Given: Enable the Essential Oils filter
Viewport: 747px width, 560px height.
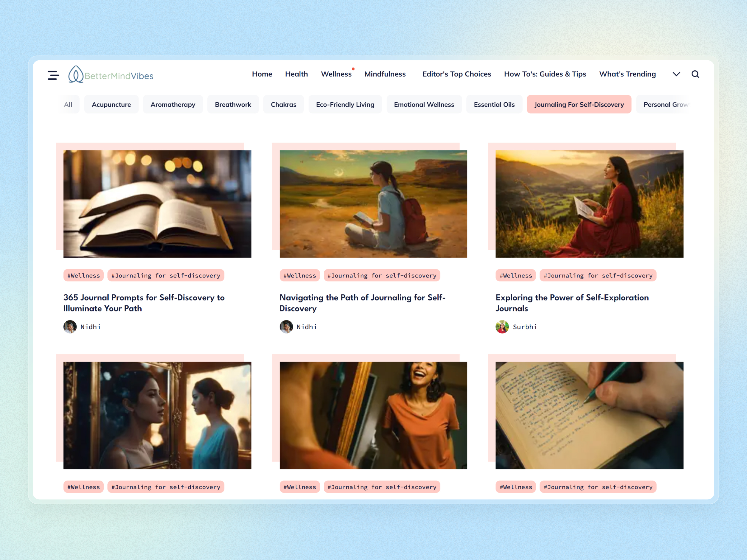Looking at the screenshot, I should (494, 104).
